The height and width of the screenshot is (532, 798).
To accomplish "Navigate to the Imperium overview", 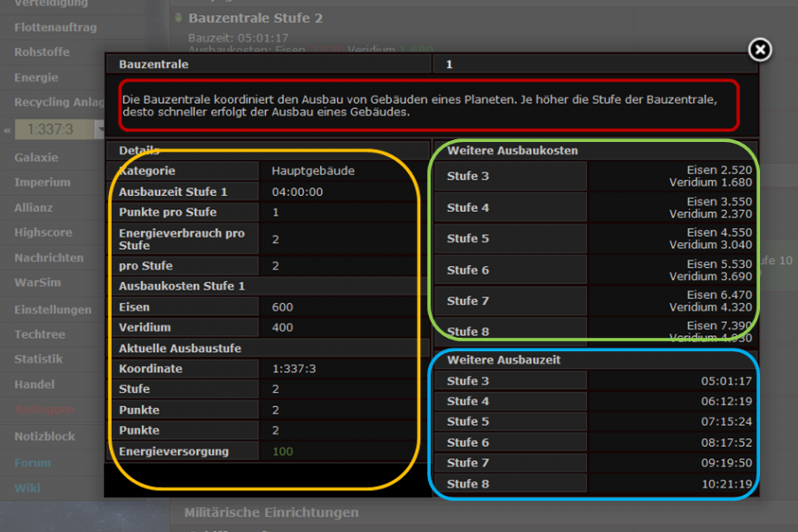I will (42, 182).
